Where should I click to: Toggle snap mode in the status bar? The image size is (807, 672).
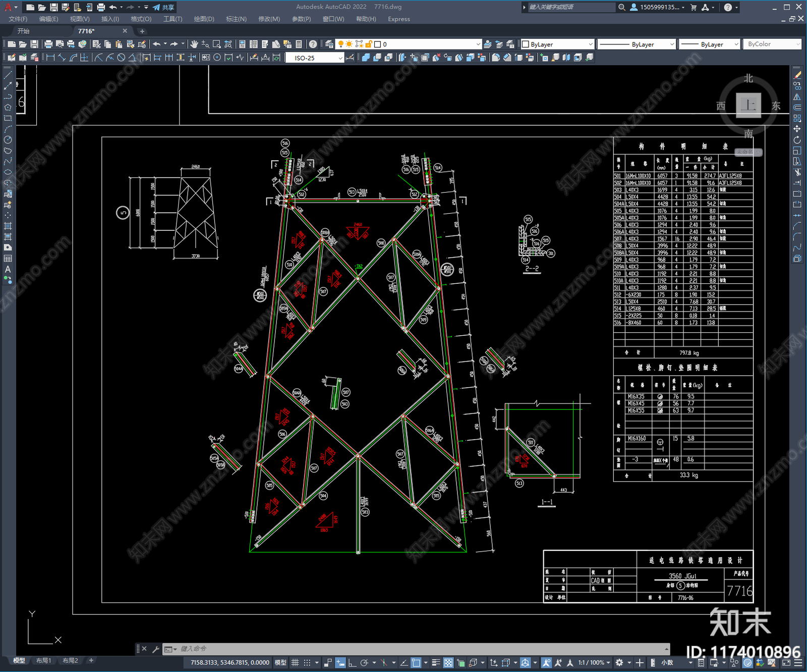pyautogui.click(x=307, y=662)
